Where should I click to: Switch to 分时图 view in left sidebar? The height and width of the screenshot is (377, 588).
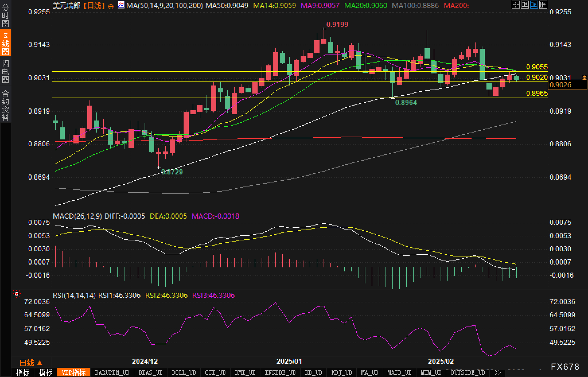tap(5, 15)
